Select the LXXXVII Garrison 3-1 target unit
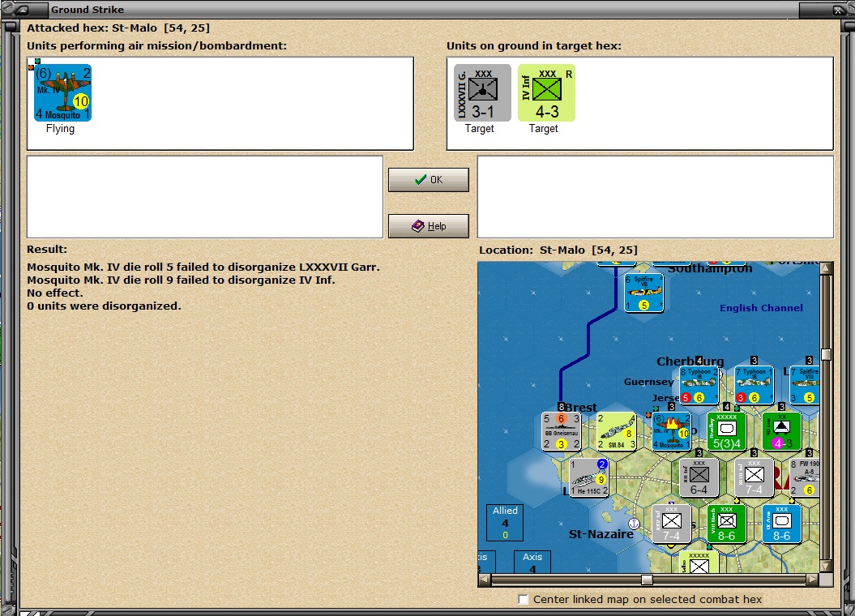Screen dimensions: 855x616 [x=482, y=92]
